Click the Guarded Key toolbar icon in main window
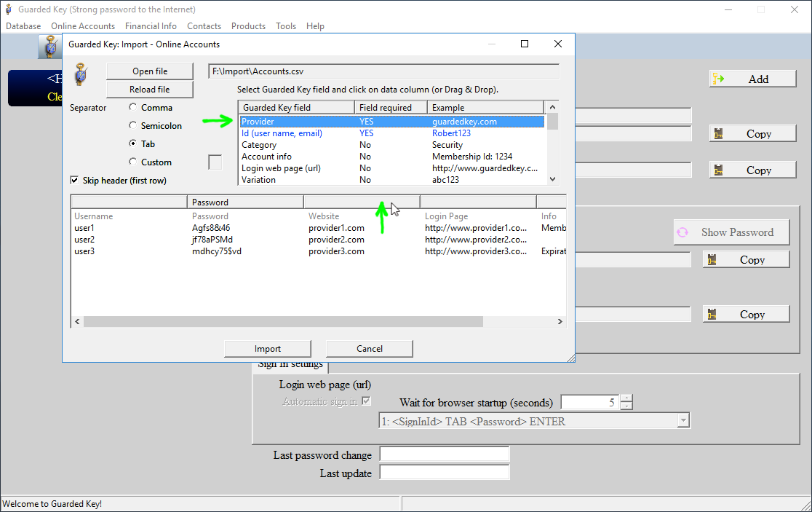This screenshot has width=812, height=512. (50, 47)
